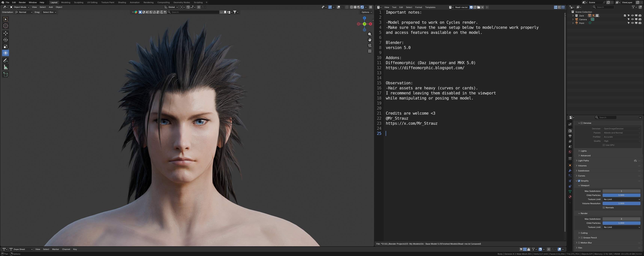Viewport: 644px width, 256px height.
Task: Select the Measure tool
Action: click(x=5, y=67)
